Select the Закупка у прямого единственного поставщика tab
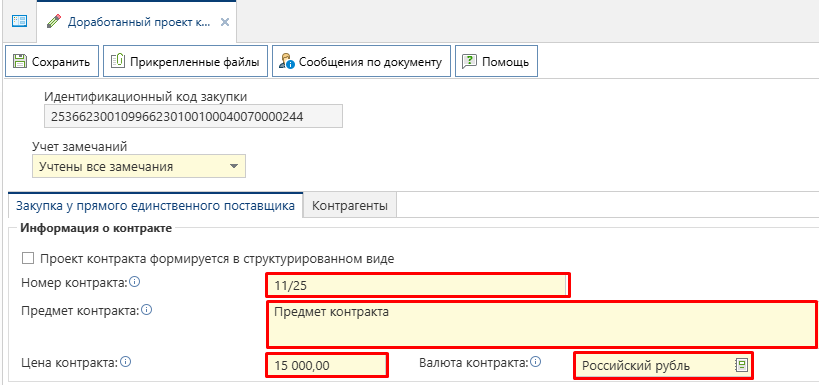Screen dimensions: 819x385 pos(155,205)
